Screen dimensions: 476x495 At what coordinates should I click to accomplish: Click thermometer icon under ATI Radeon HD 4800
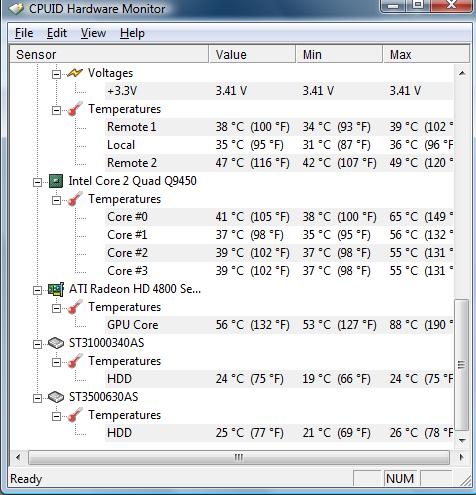point(75,307)
